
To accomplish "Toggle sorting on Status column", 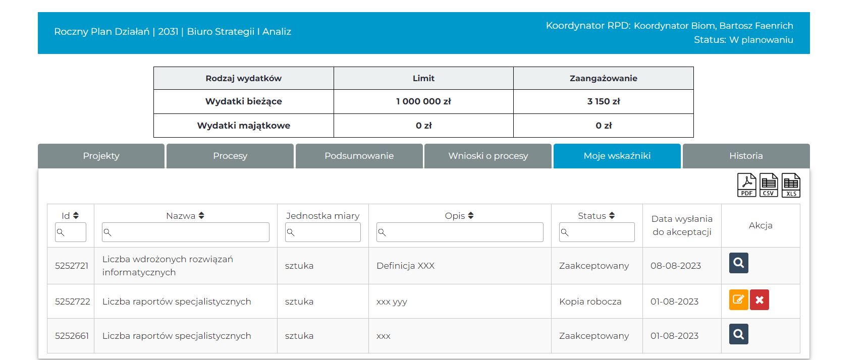I will click(612, 216).
